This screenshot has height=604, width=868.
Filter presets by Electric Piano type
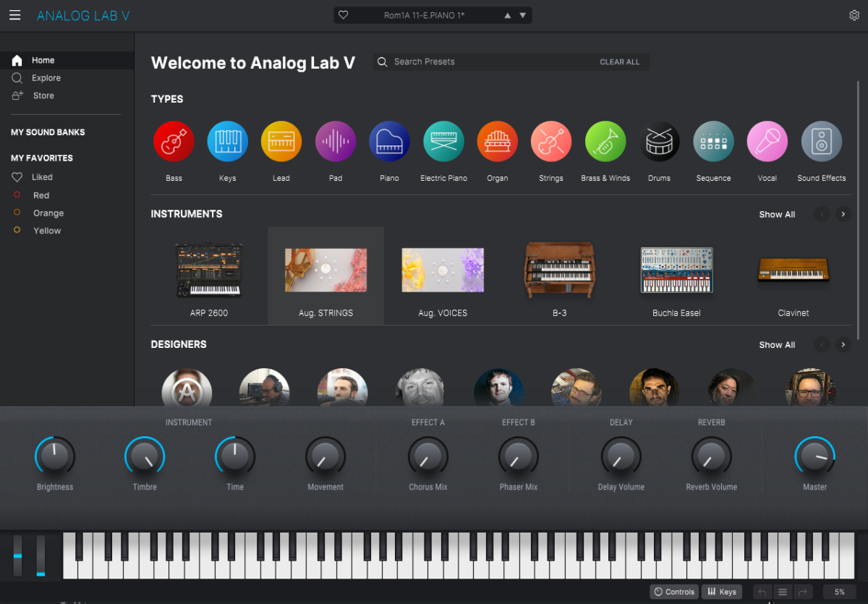coord(443,141)
